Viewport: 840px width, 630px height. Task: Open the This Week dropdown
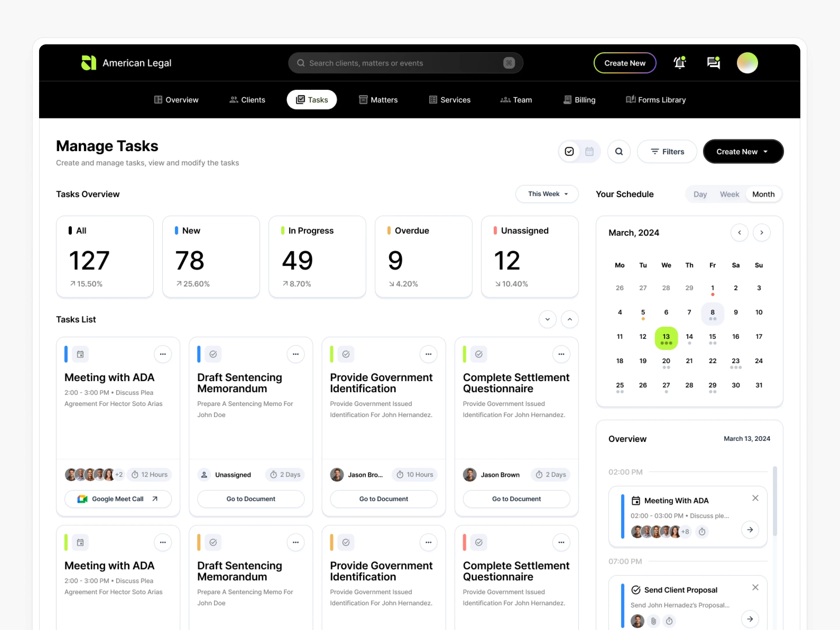tap(547, 194)
